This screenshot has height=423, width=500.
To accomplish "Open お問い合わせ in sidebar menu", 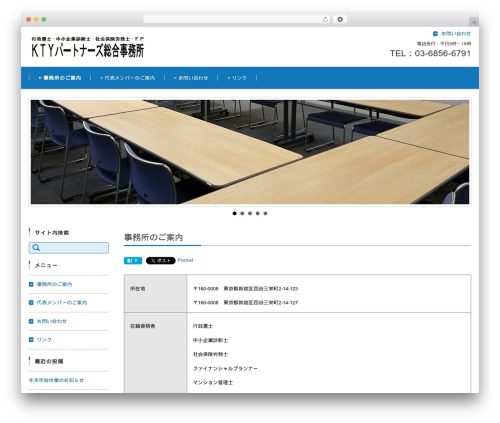I will 52,321.
